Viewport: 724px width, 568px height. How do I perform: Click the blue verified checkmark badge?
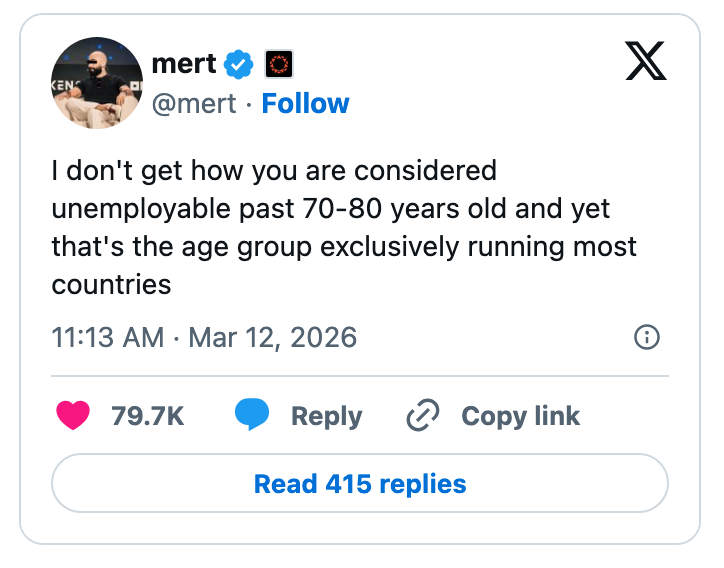239,66
